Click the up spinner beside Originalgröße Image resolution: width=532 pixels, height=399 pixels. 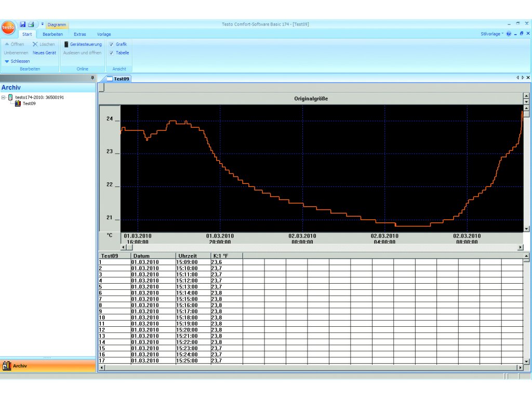526,96
